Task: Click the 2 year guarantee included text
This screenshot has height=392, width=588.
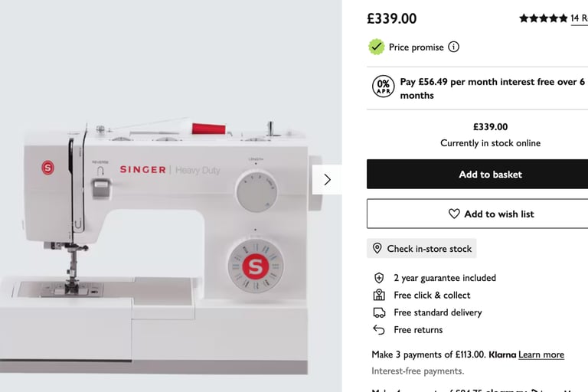Action: pyautogui.click(x=445, y=278)
